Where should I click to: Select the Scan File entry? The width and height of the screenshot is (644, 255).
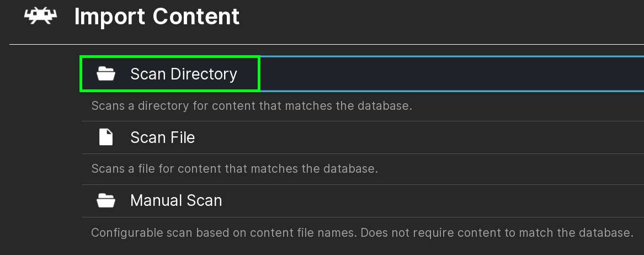(x=162, y=137)
